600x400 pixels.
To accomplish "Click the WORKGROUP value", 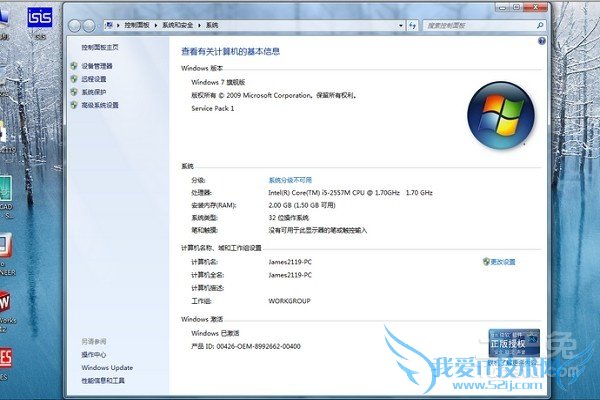I will click(289, 301).
